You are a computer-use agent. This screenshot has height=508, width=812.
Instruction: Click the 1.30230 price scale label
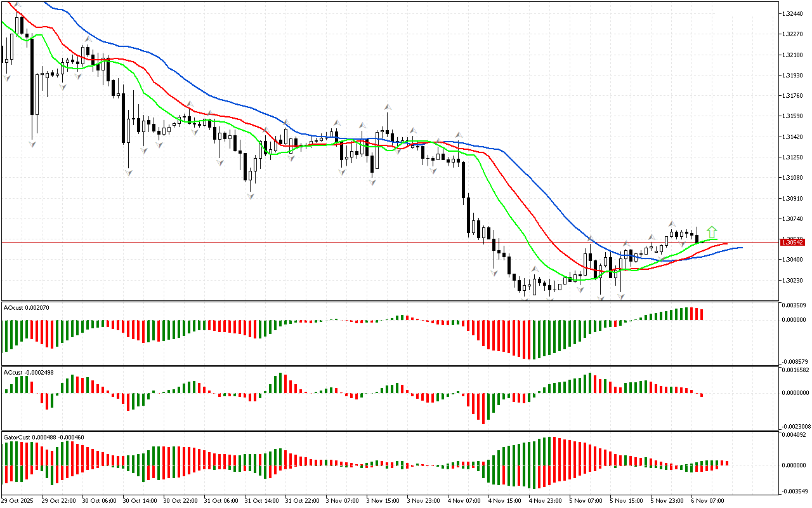(x=792, y=280)
